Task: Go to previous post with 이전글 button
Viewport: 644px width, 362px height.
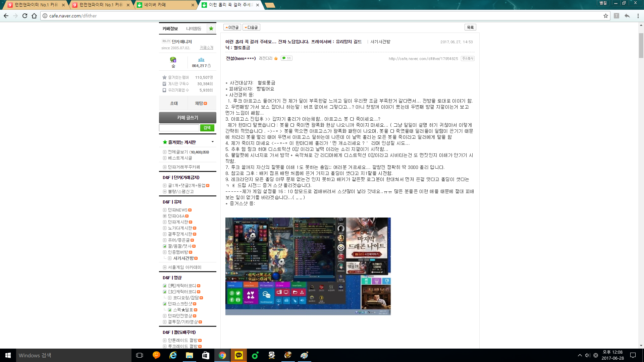Action: [232, 27]
